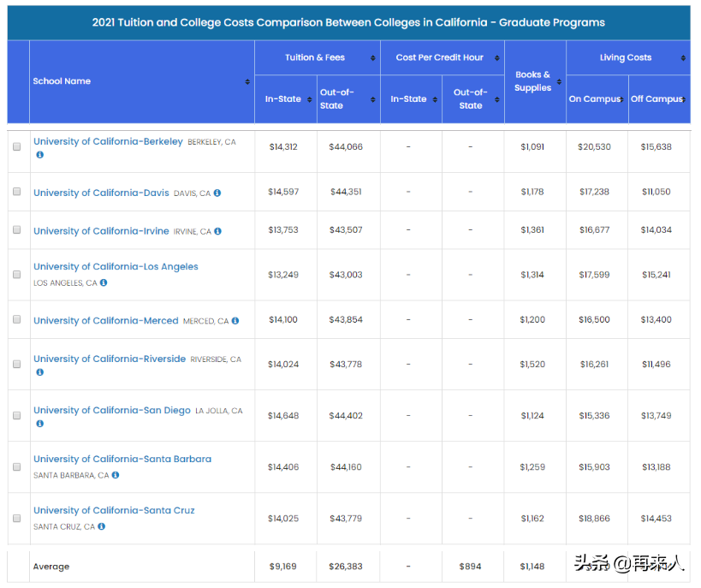Click info icon next to Merced, CA
Viewport: 701px width, 588px height.
coord(235,321)
